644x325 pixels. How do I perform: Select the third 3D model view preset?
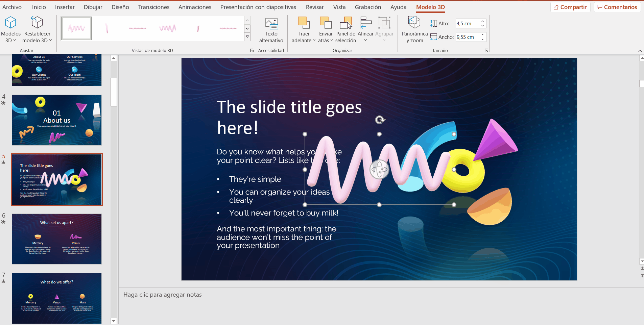pyautogui.click(x=137, y=28)
